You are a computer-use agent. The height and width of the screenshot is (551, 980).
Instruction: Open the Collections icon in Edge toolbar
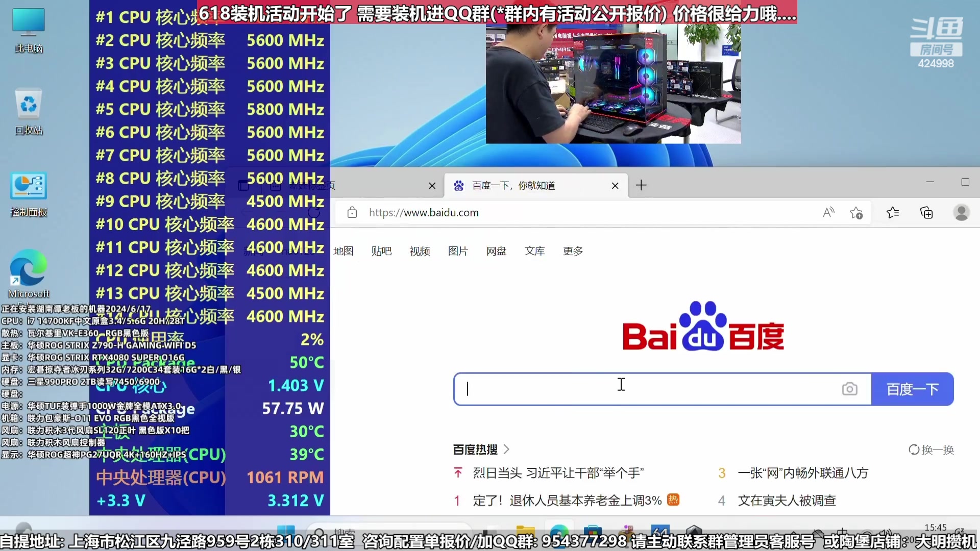click(x=926, y=212)
